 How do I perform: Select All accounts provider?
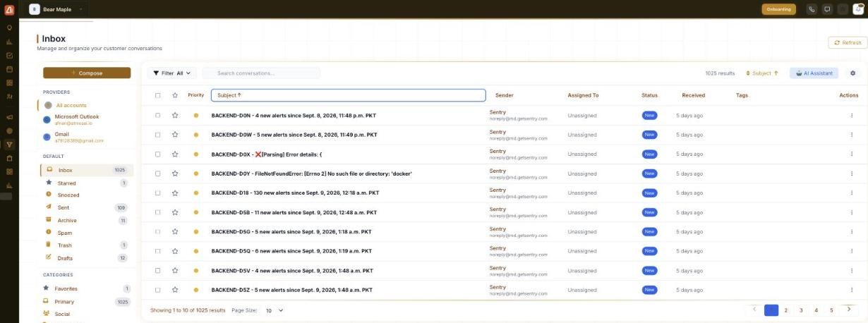87,105
